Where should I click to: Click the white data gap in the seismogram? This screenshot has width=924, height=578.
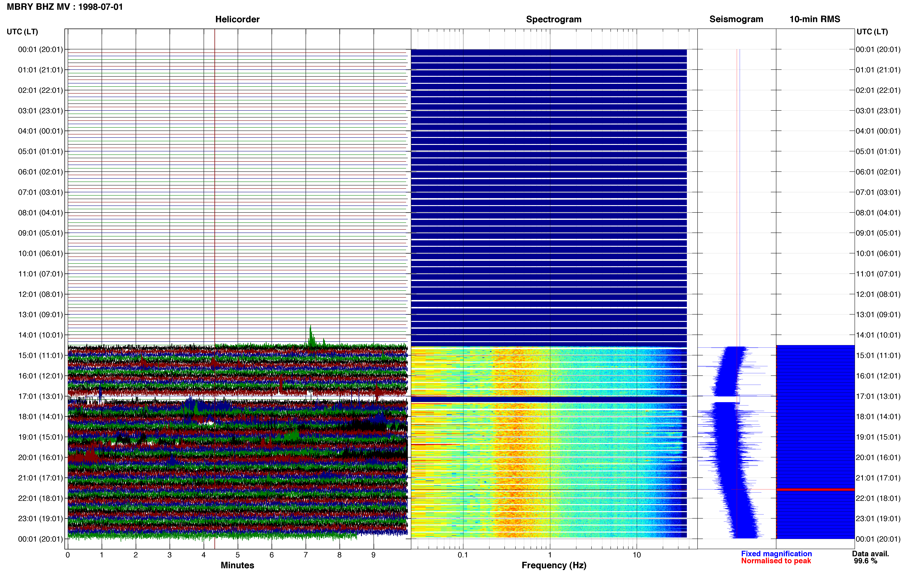[726, 399]
